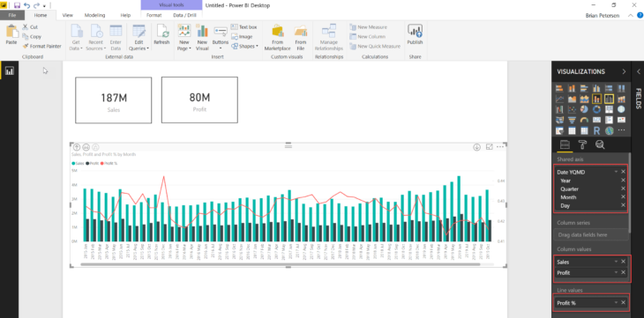Viewport: 644px width, 318px height.
Task: Switch to Analytics magnifier pane tab
Action: pyautogui.click(x=600, y=144)
